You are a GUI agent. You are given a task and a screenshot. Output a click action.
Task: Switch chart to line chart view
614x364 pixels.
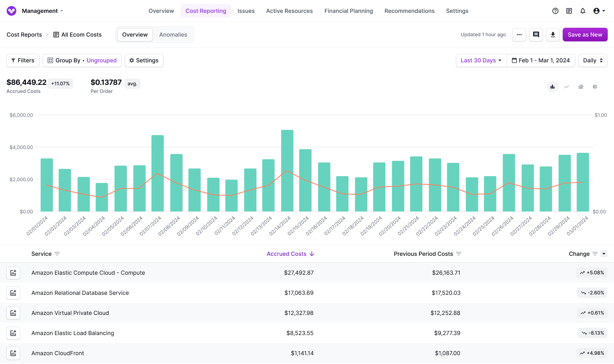(x=566, y=86)
